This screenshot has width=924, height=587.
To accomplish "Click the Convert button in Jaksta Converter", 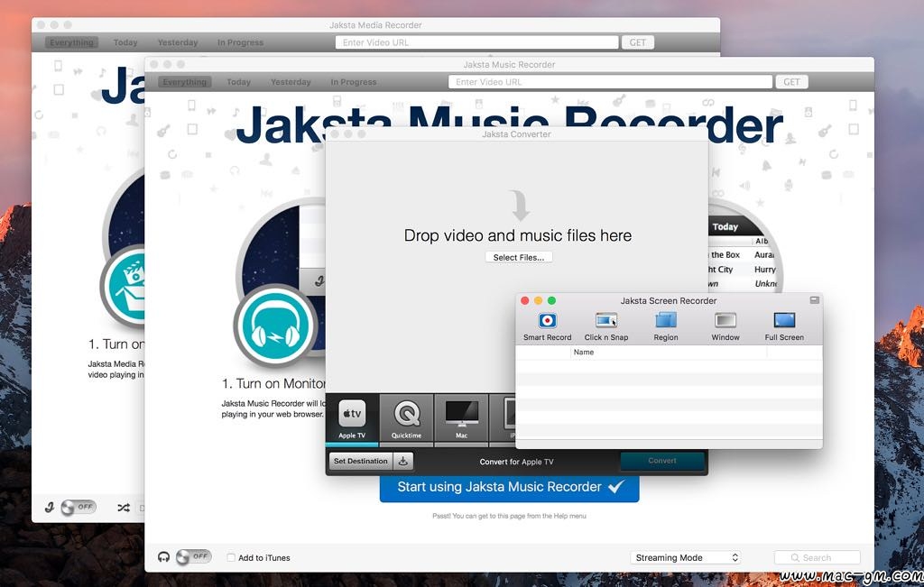I will (662, 461).
